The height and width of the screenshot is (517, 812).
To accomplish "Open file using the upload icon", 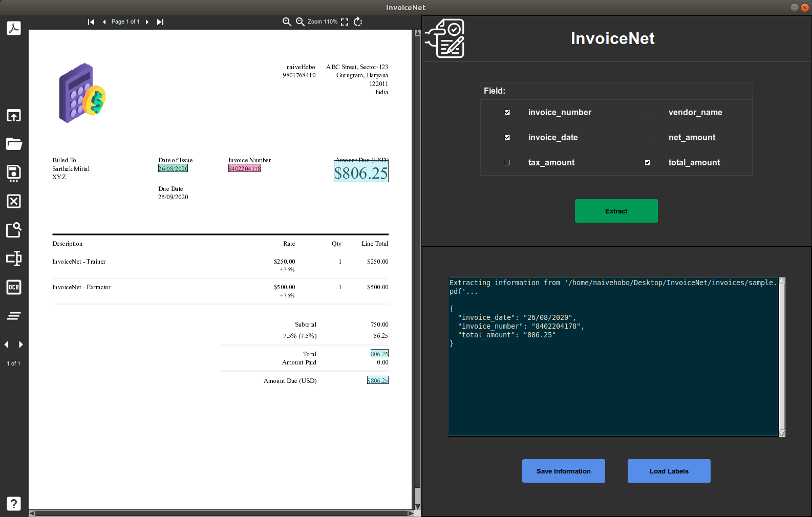I will pos(14,116).
